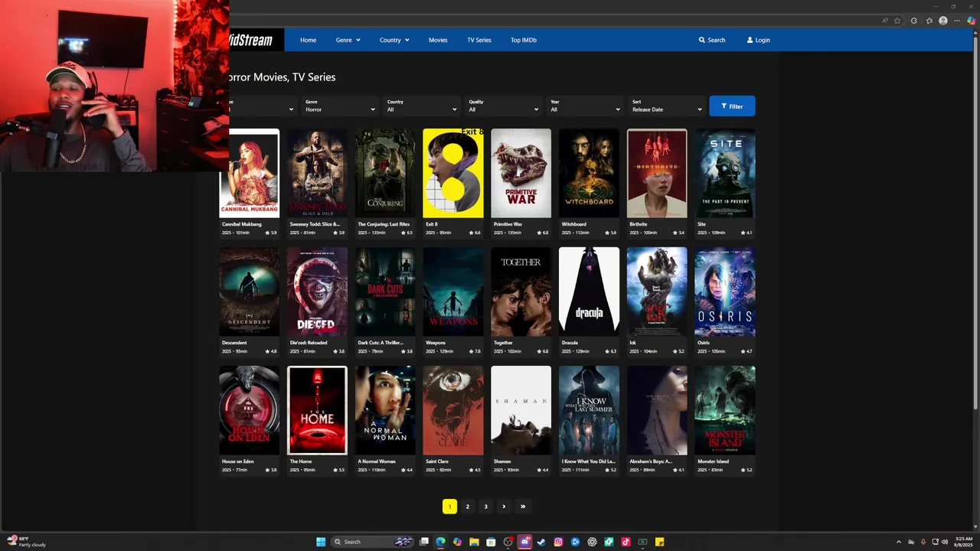980x551 pixels.
Task: Open the Genre filter dropdown set to Horror
Action: coord(340,106)
